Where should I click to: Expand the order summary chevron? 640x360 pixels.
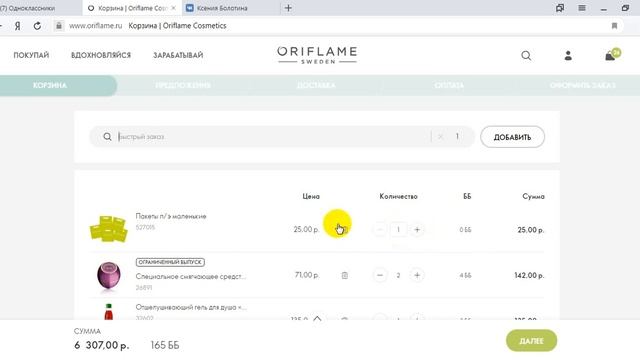[317, 319]
